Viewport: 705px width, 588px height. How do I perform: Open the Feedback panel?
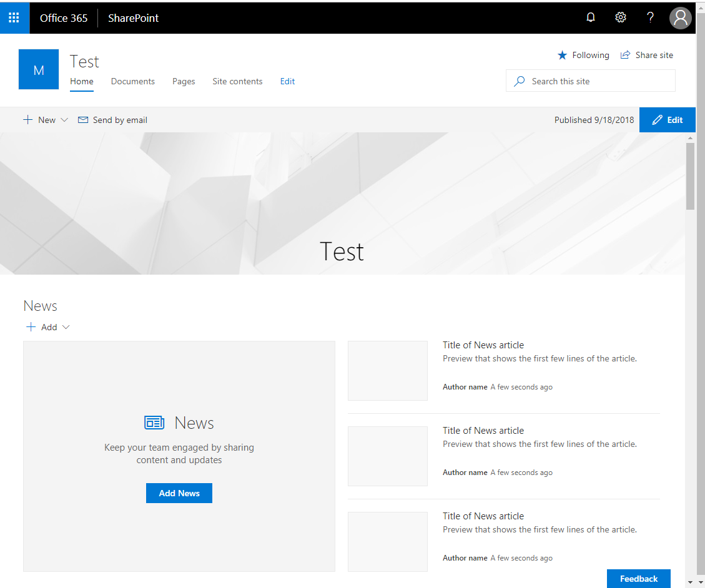coord(638,578)
